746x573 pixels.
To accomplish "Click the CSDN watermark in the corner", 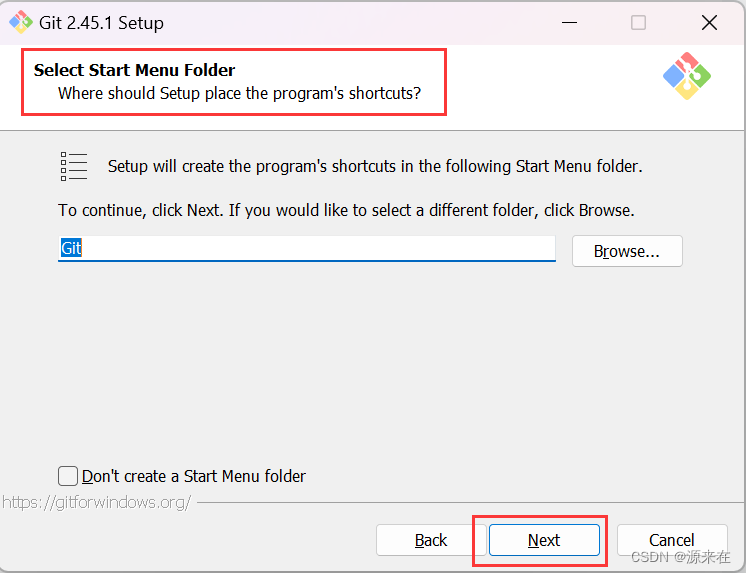I will tap(681, 556).
